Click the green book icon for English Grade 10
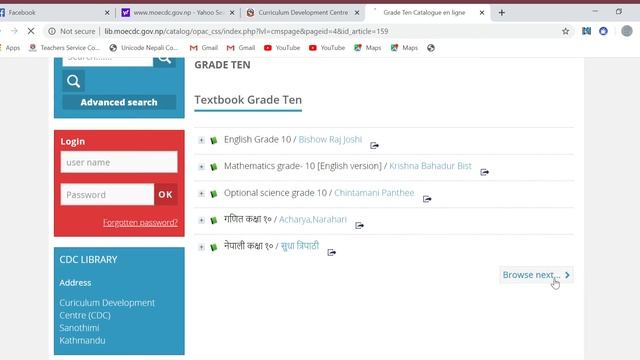The height and width of the screenshot is (360, 640). [x=213, y=140]
